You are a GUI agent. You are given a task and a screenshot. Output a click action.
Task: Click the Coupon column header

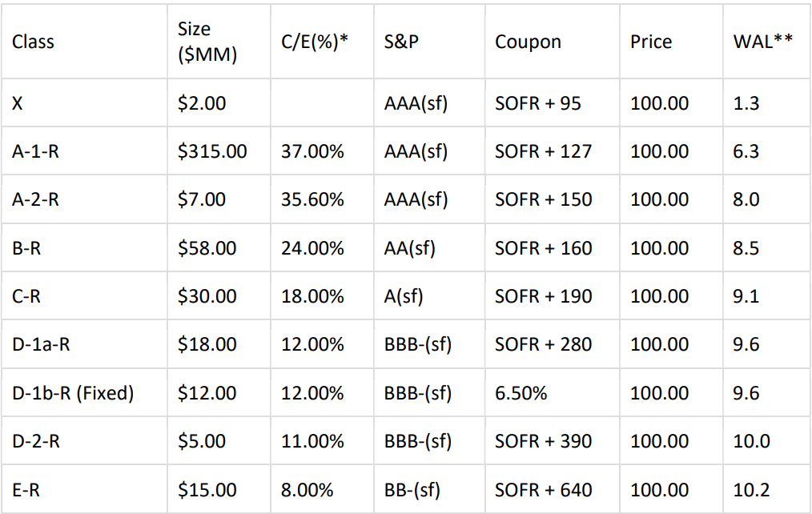(528, 42)
